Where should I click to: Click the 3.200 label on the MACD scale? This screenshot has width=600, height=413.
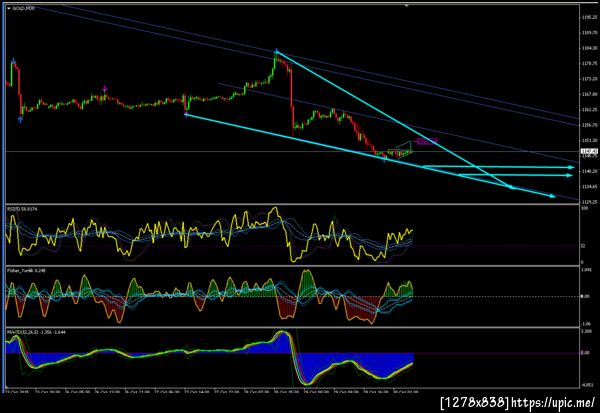(x=586, y=332)
